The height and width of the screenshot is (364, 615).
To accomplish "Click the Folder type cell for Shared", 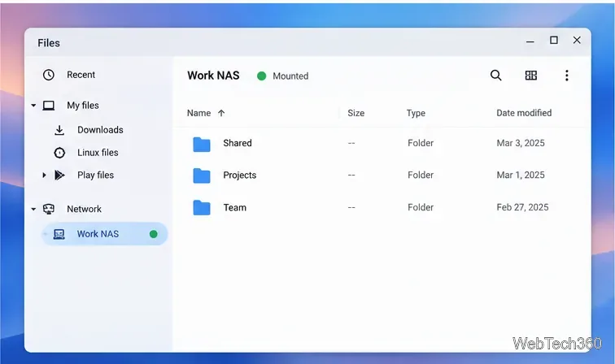I will click(421, 143).
